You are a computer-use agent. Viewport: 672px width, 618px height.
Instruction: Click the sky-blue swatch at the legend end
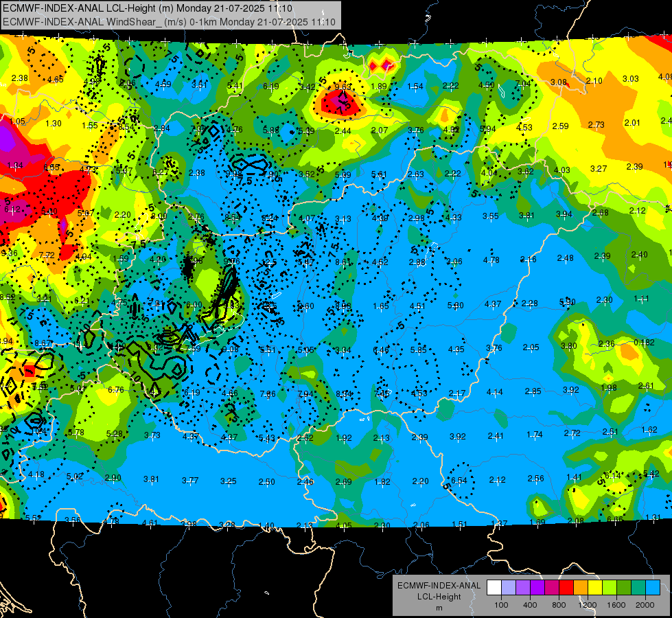tap(653, 588)
